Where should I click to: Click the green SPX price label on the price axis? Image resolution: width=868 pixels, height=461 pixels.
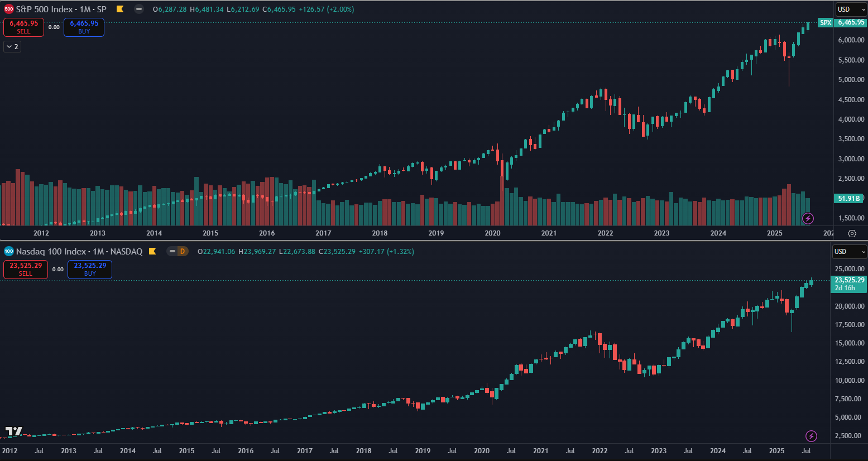tap(826, 23)
